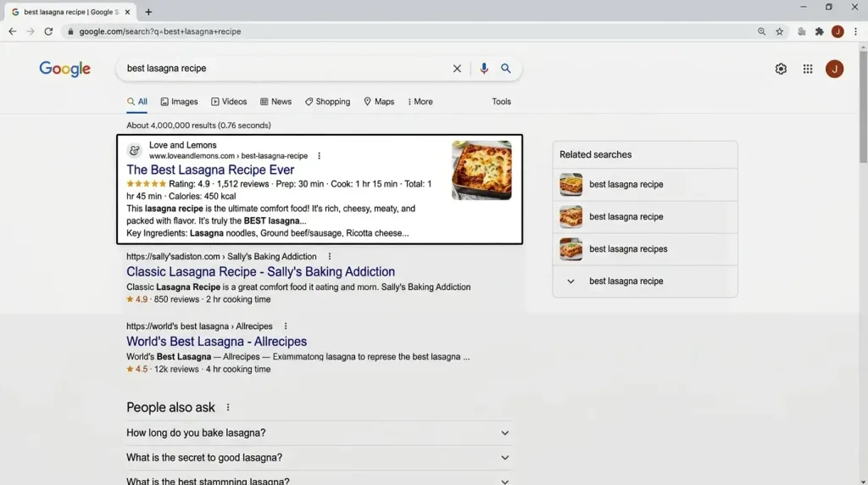Select the All search tab
868x485 pixels.
coord(136,102)
